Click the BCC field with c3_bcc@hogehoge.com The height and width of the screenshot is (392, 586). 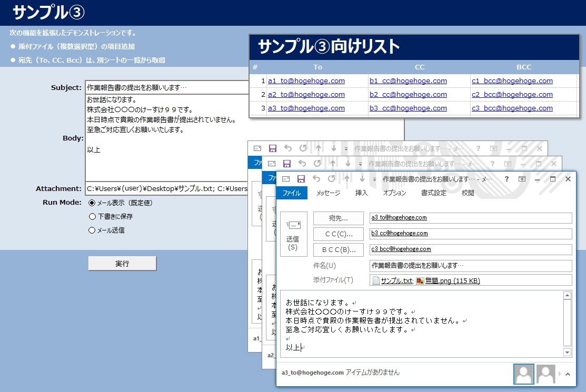pyautogui.click(x=471, y=249)
